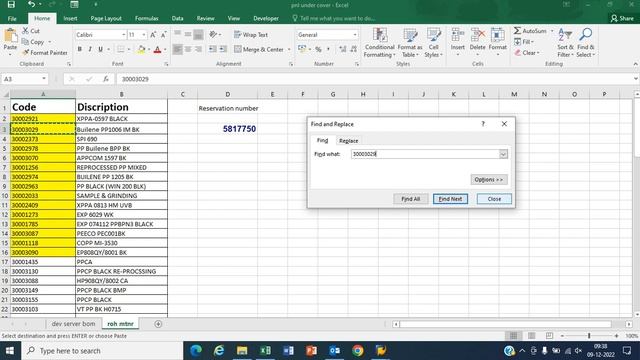Screen dimensions: 640x360
Task: Apply yellow Fill Color bucket
Action: (141, 49)
